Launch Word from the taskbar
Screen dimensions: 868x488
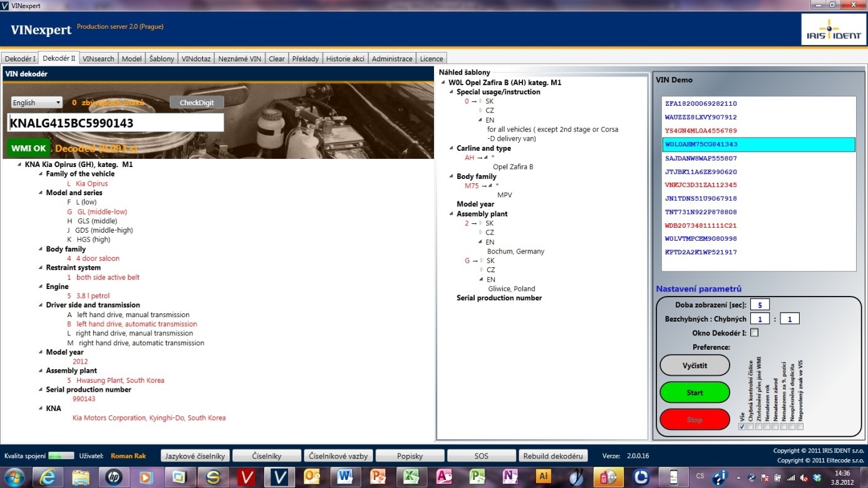(x=344, y=477)
